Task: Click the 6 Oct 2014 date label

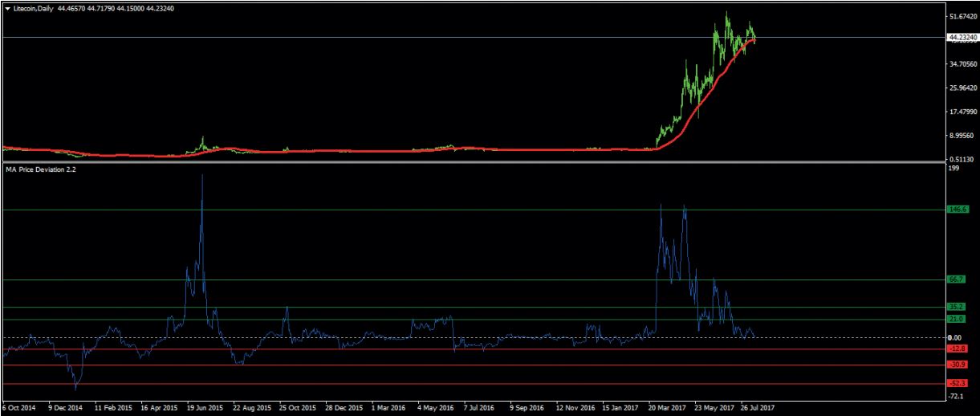Action: tap(20, 407)
